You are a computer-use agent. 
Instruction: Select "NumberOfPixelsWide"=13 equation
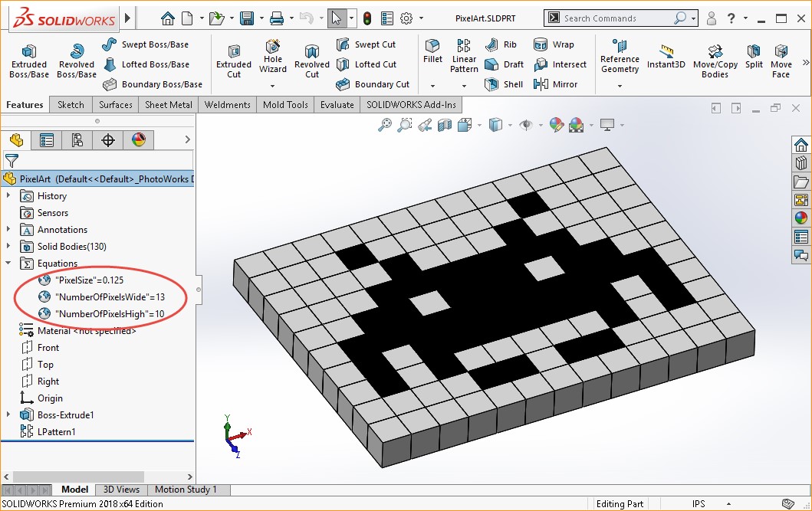[x=102, y=297]
